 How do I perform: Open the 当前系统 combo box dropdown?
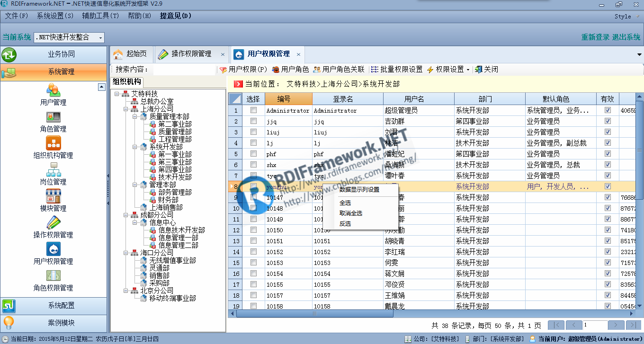(x=100, y=38)
